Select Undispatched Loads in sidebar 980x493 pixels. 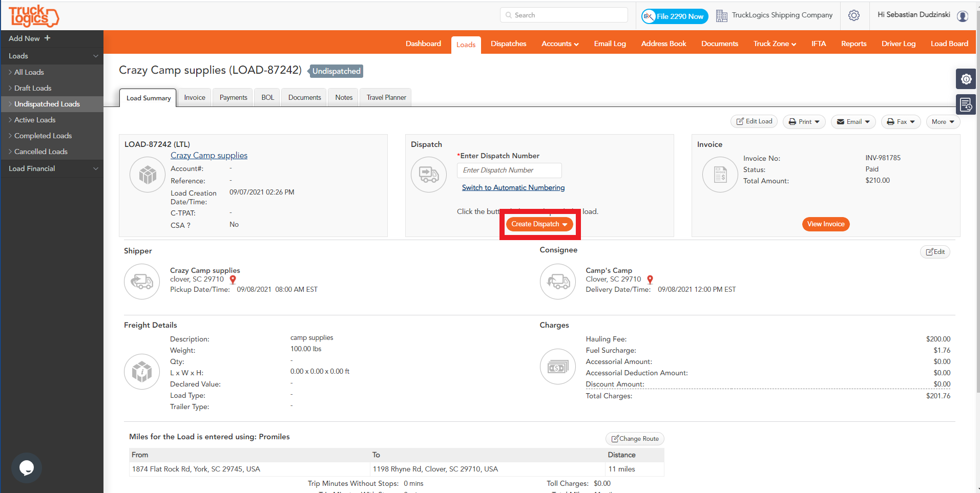pyautogui.click(x=52, y=104)
